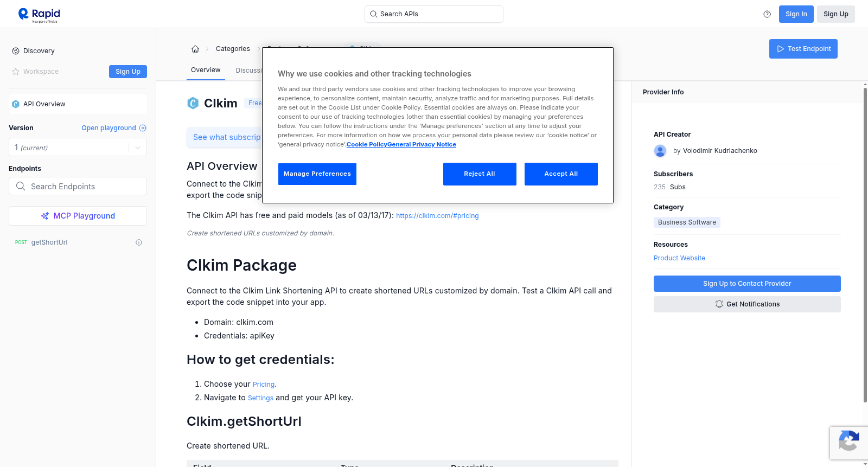Open Categories in the breadcrumb
This screenshot has height=467, width=868.
pos(233,49)
